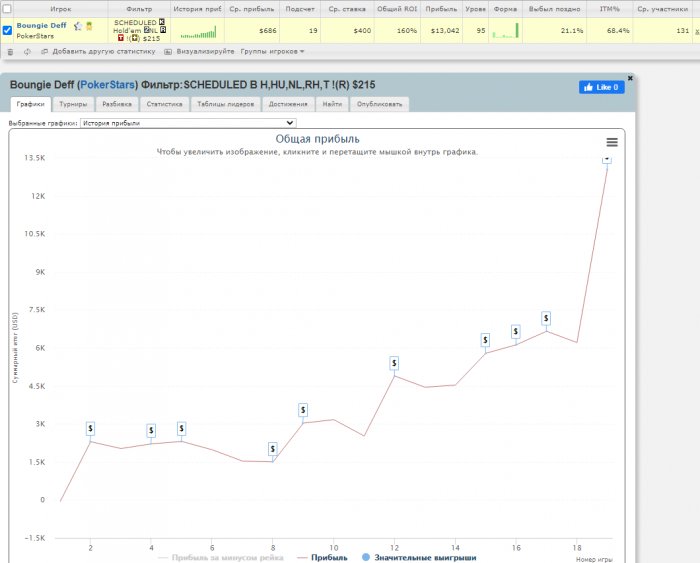Open the chart hamburger menu

[612, 142]
